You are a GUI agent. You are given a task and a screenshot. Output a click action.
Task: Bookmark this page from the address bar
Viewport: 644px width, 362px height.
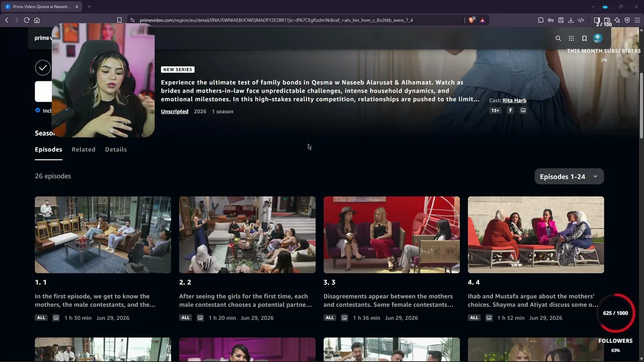[119, 20]
